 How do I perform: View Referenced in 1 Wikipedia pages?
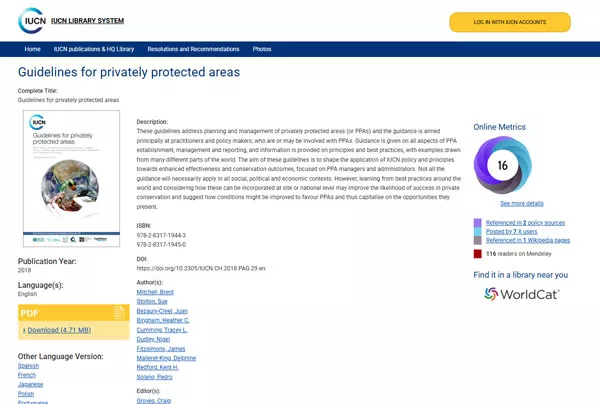[x=527, y=240]
